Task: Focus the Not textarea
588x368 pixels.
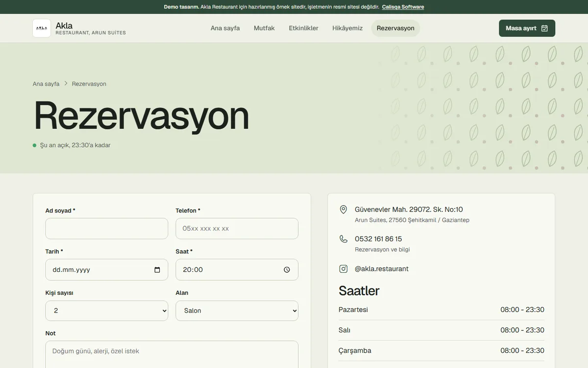Action: (172, 354)
